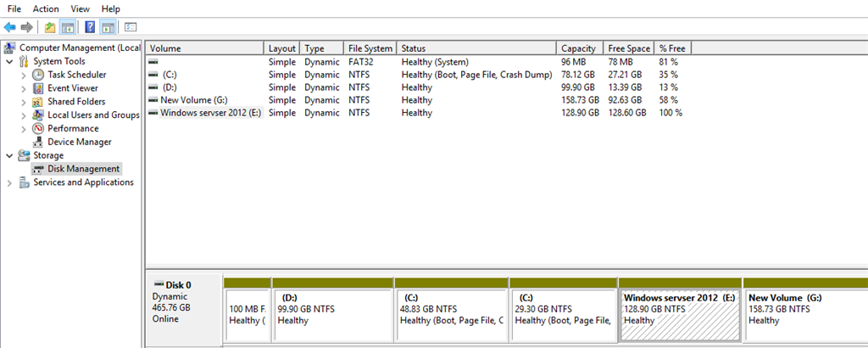The height and width of the screenshot is (348, 868).
Task: Expand the Task Scheduler node
Action: [x=24, y=75]
